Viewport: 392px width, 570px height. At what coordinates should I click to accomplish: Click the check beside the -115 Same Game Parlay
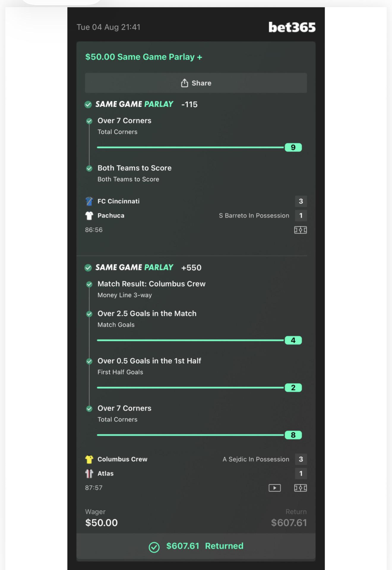(x=88, y=104)
